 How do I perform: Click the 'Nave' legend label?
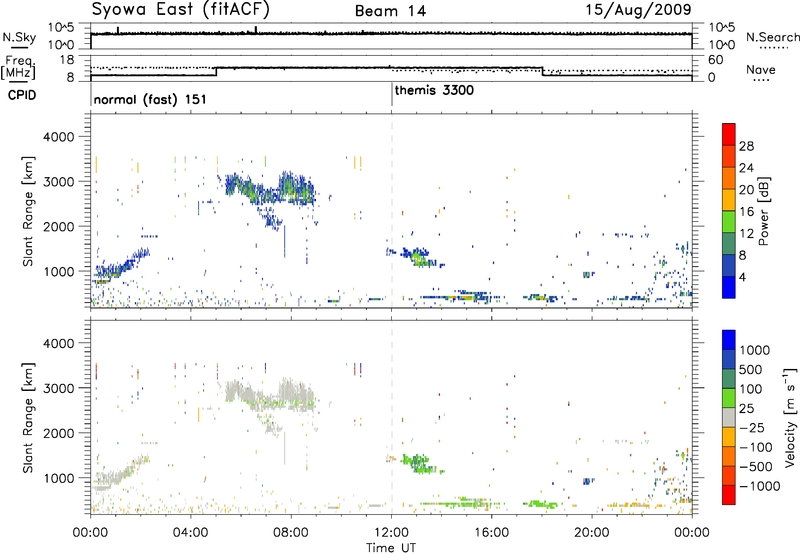(x=761, y=70)
